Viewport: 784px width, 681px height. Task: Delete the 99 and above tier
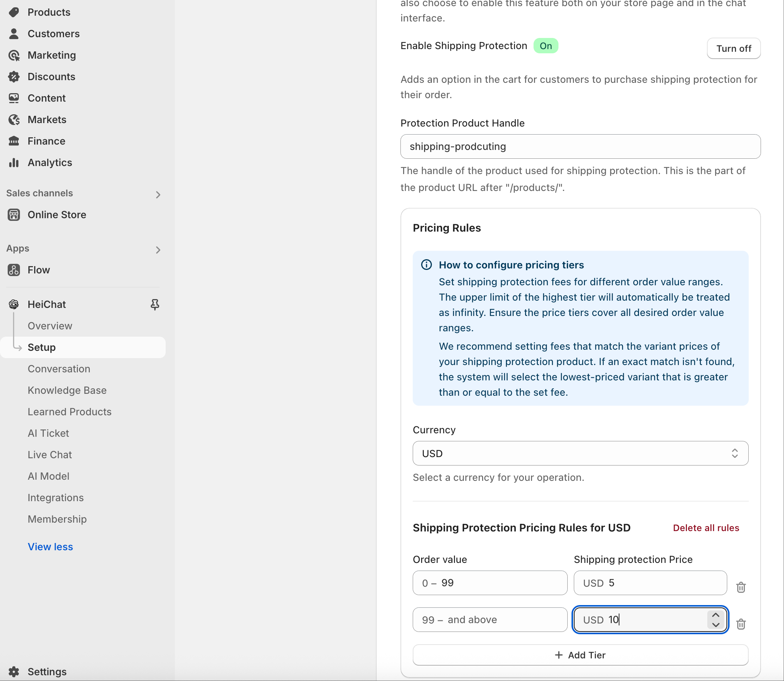coord(741,624)
